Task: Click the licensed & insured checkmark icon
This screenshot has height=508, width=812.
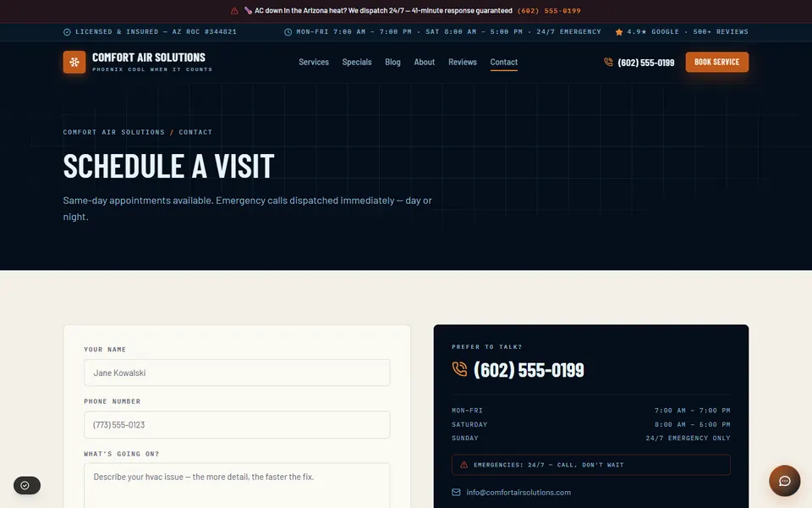Action: (67, 32)
